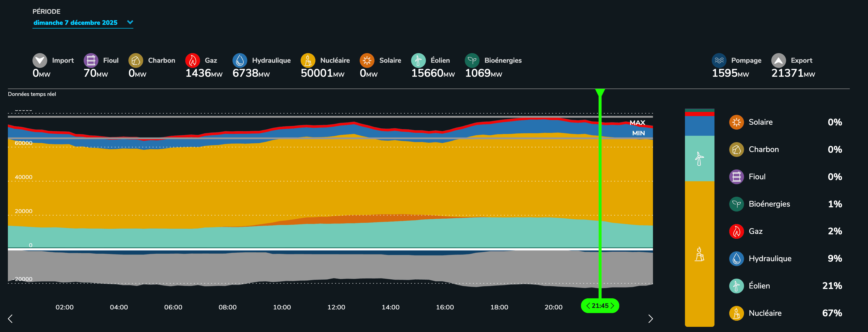Click the Import energy icon

40,60
